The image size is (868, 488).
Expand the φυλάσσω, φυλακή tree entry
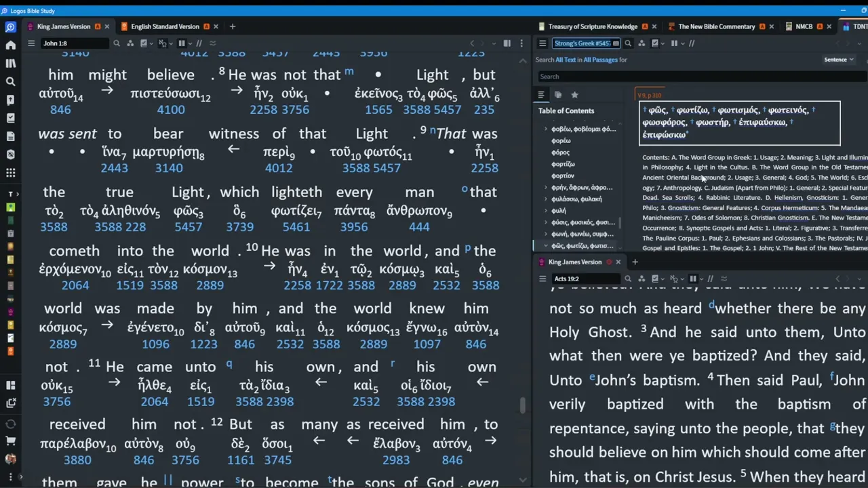click(x=546, y=199)
